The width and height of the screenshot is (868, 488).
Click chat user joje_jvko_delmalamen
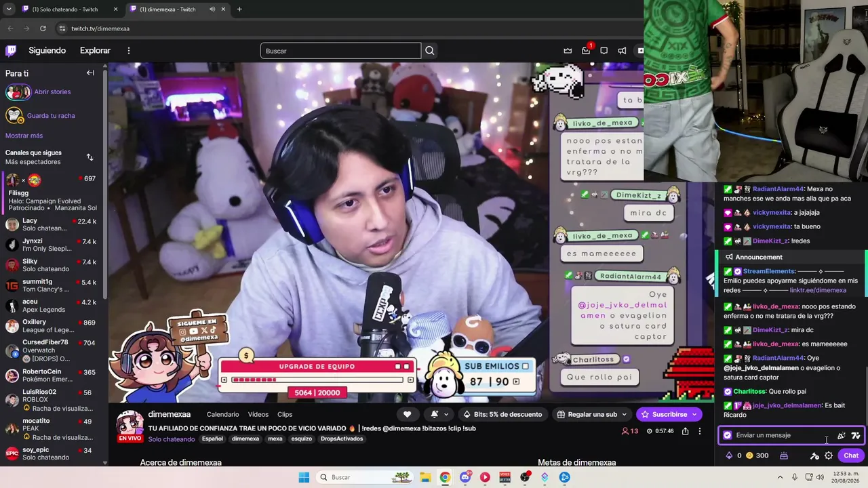[787, 405]
